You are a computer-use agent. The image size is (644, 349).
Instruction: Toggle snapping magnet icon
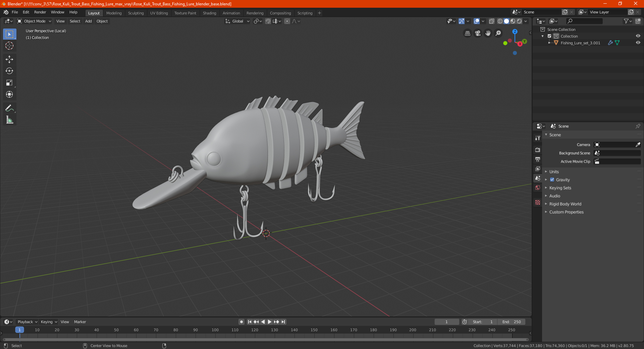click(268, 21)
